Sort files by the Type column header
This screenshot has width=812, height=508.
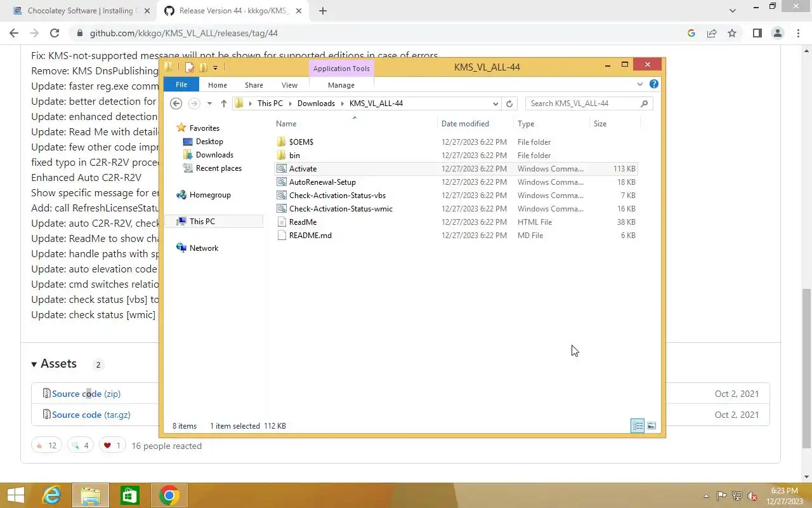[551, 124]
